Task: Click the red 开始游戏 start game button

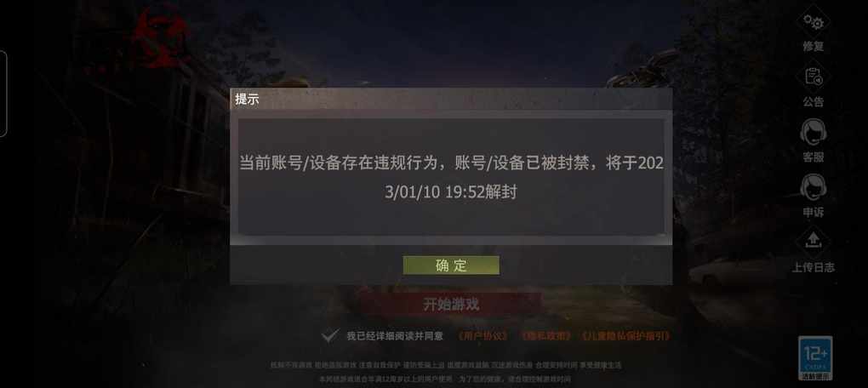Action: coord(451,304)
